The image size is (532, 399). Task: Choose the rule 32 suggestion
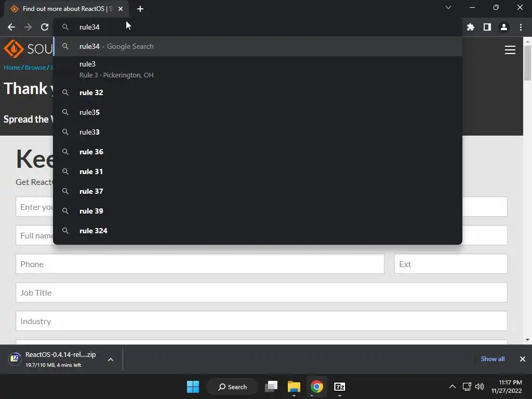258,92
